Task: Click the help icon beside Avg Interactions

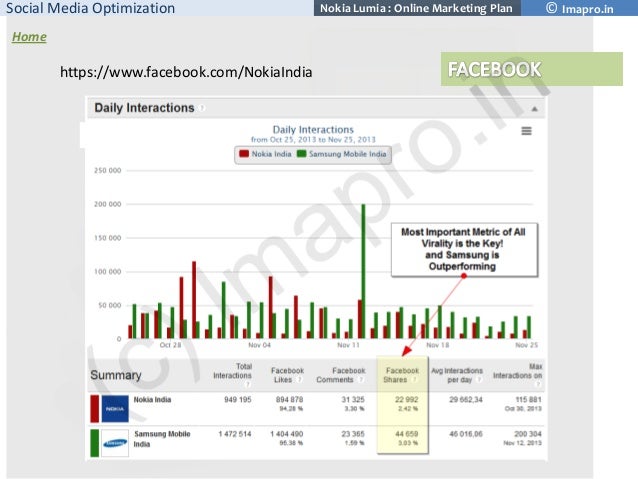Action: coord(478,380)
